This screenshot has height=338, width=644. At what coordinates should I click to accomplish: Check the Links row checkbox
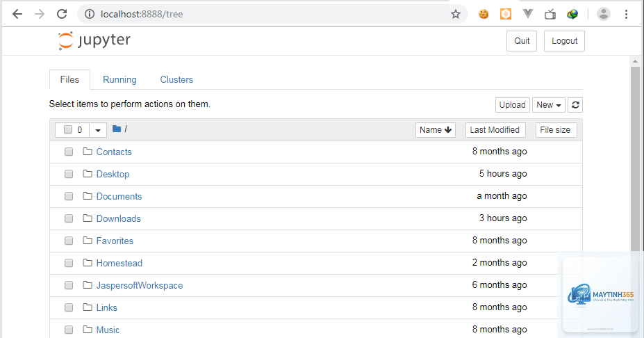tap(69, 307)
